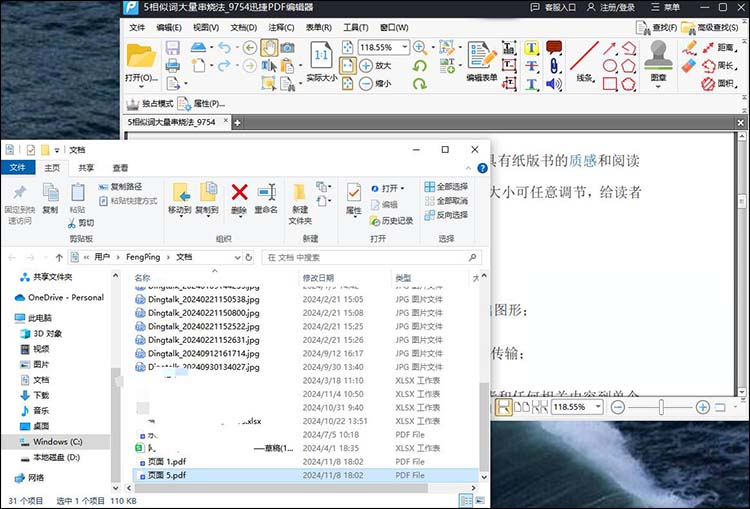Screen dimensions: 750x509
Task: Open the 工具(T) menu in PDF editor
Action: point(356,28)
